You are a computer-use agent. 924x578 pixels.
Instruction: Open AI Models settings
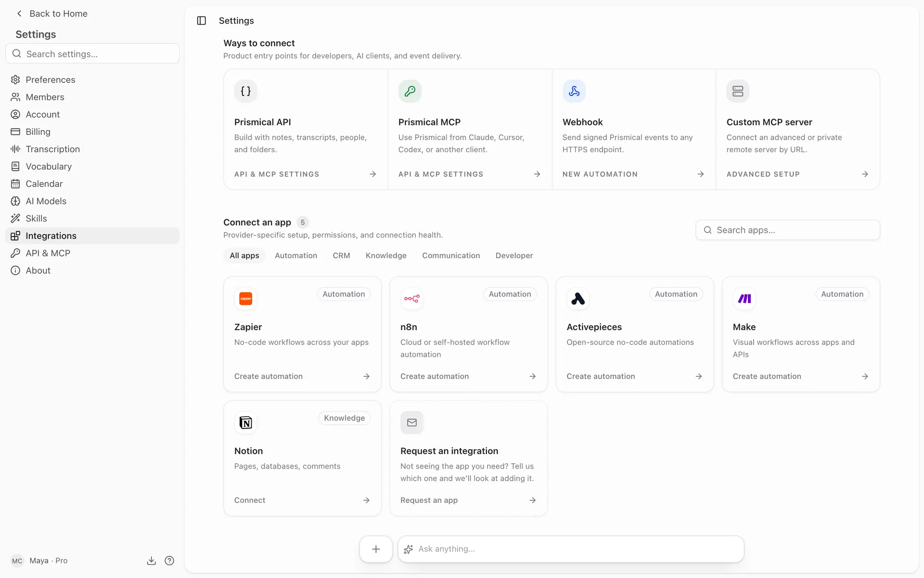pos(92,201)
